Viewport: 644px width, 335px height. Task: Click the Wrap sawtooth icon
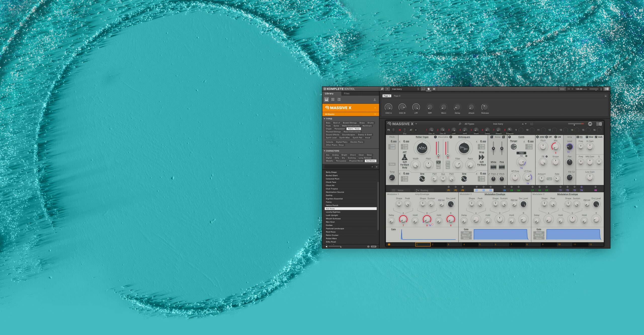point(481,157)
